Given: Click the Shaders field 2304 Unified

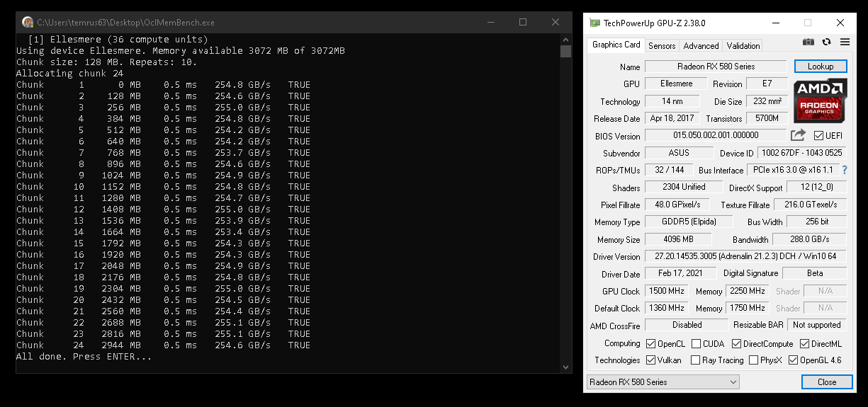Looking at the screenshot, I should pyautogui.click(x=683, y=188).
